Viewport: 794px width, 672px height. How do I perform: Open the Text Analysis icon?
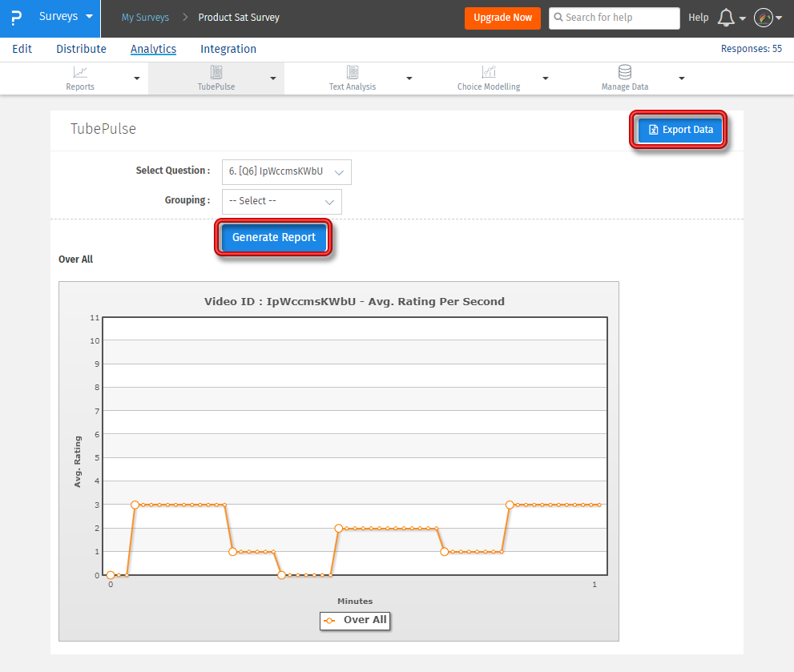pyautogui.click(x=353, y=73)
